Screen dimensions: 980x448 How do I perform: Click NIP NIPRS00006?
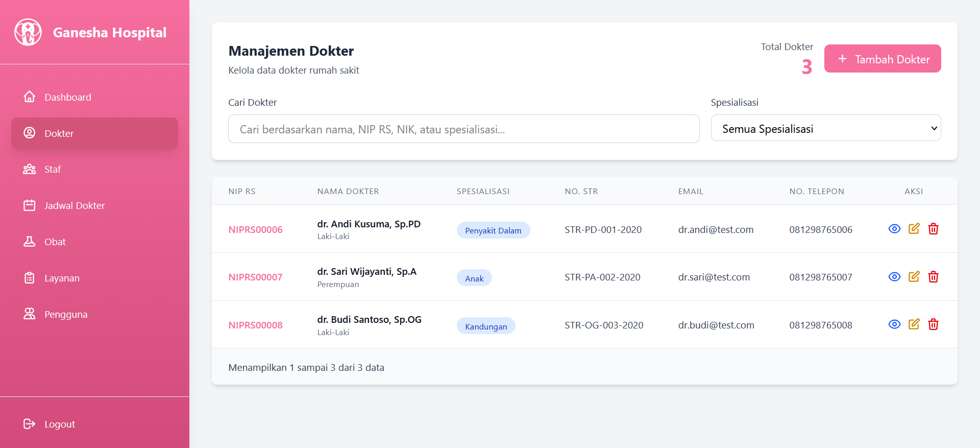coord(255,229)
